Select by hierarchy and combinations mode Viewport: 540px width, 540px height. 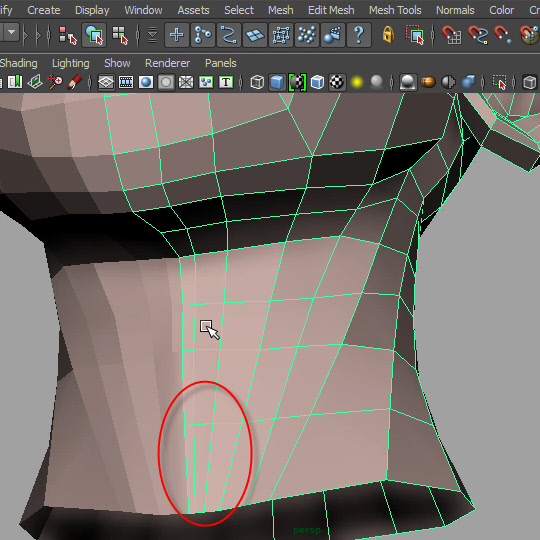[68, 35]
